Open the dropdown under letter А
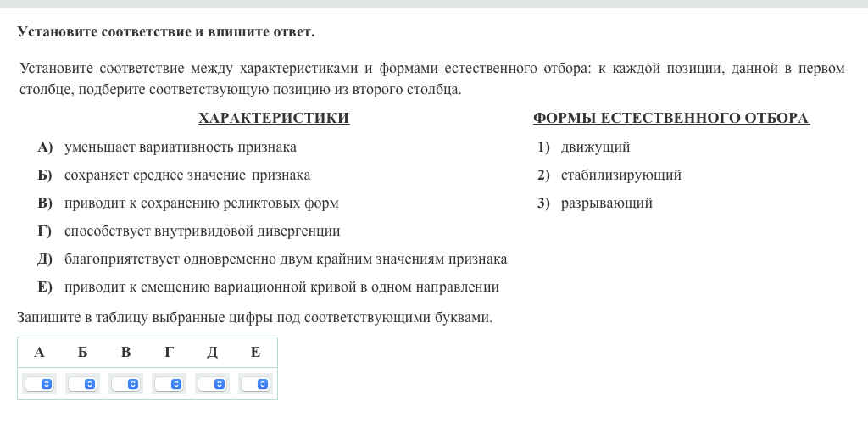 [40, 384]
